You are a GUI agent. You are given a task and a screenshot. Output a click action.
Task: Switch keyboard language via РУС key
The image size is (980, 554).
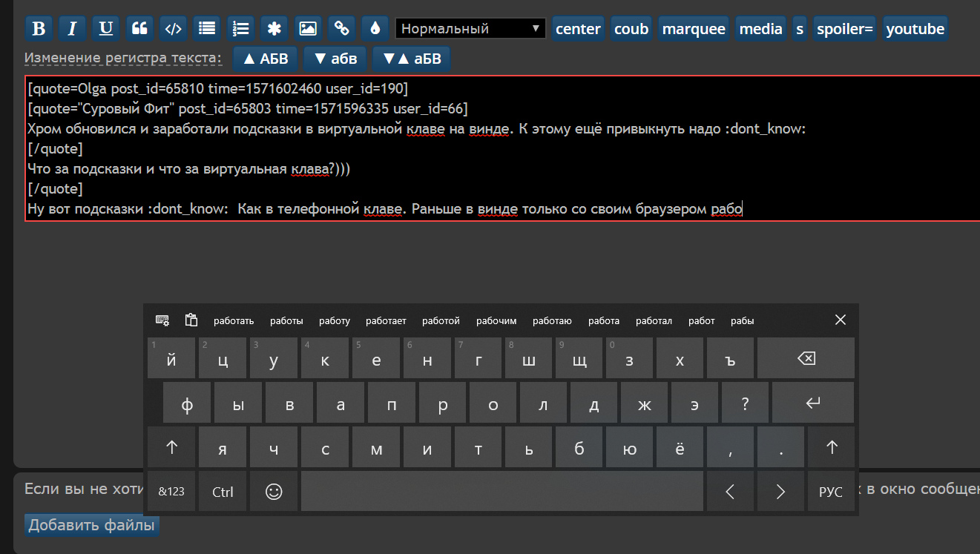(x=831, y=491)
